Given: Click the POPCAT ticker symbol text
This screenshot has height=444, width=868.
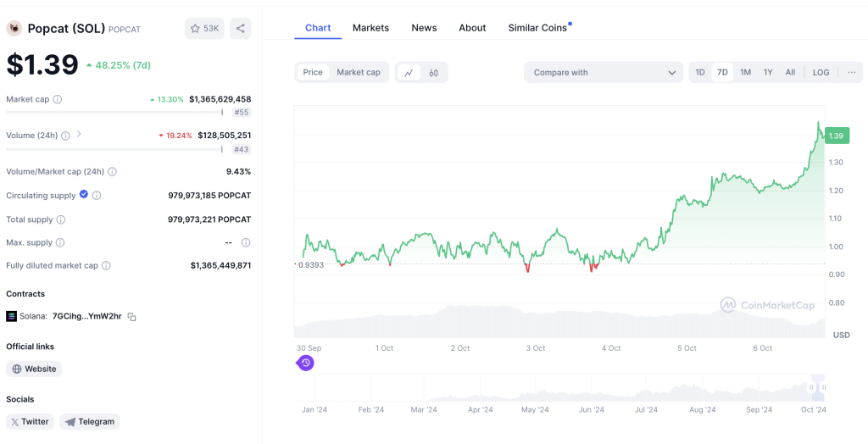Looking at the screenshot, I should pos(125,30).
